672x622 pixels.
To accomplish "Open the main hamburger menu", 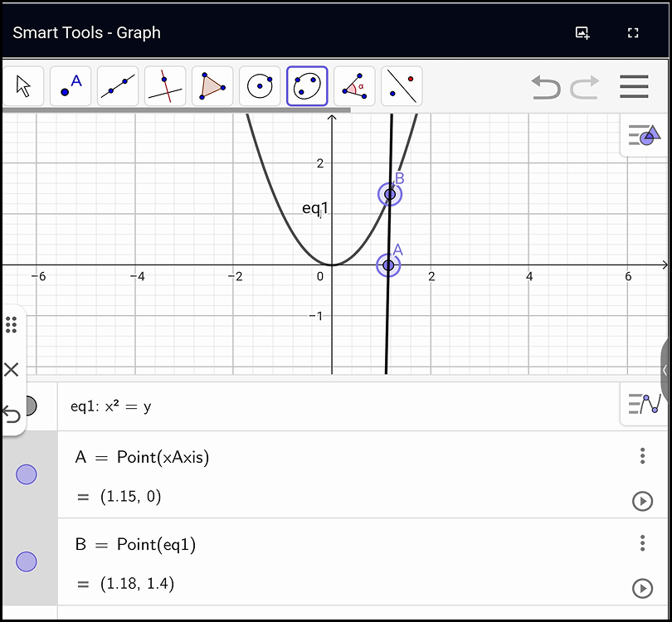I will coord(634,86).
